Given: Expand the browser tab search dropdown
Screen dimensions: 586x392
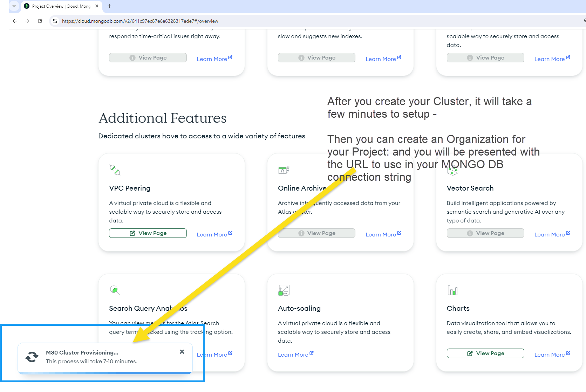Looking at the screenshot, I should [14, 6].
